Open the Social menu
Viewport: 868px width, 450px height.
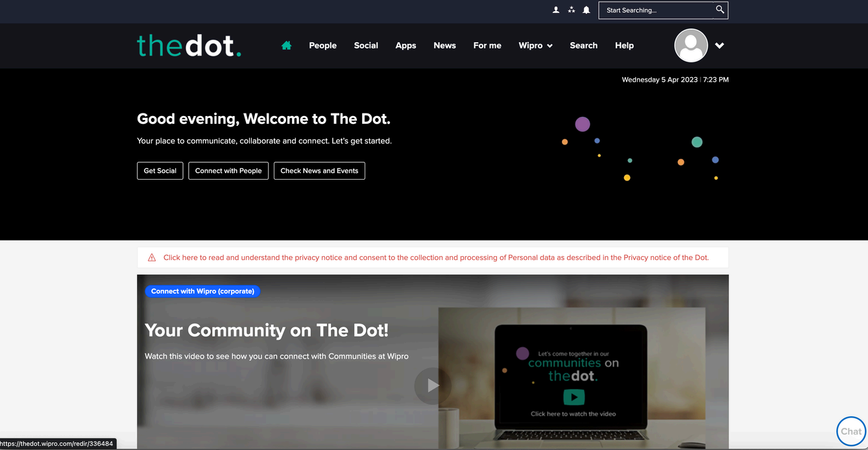[x=366, y=45]
